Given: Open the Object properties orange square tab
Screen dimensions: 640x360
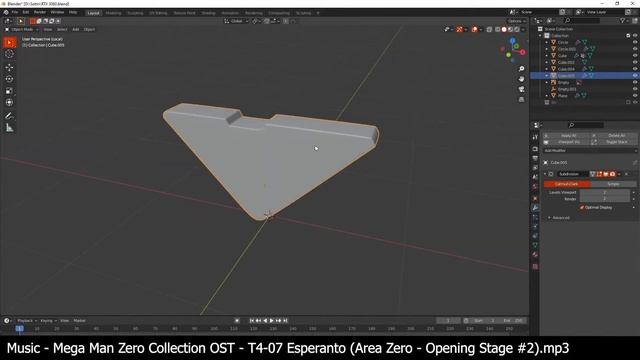Looking at the screenshot, I should (x=535, y=198).
